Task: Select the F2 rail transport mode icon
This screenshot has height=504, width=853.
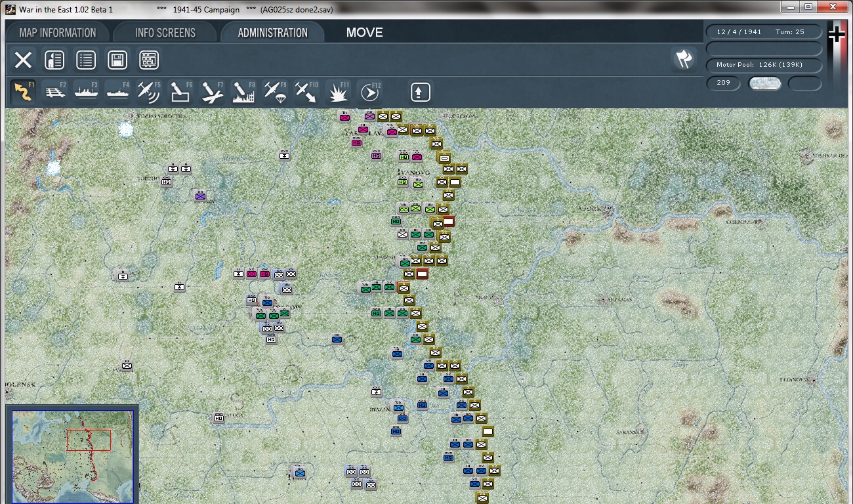Action: [x=55, y=92]
